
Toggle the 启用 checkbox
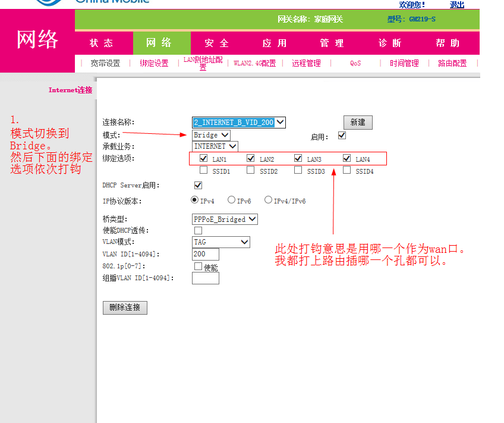[x=342, y=136]
